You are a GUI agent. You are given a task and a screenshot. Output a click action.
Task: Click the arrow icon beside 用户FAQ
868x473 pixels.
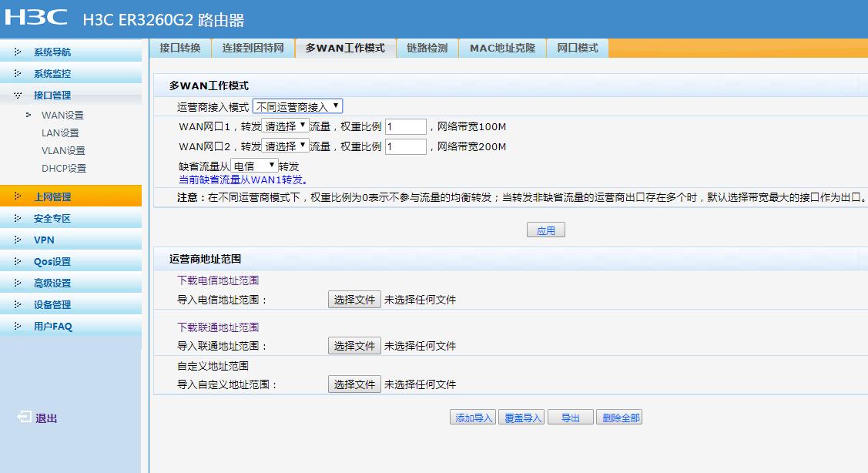click(18, 326)
